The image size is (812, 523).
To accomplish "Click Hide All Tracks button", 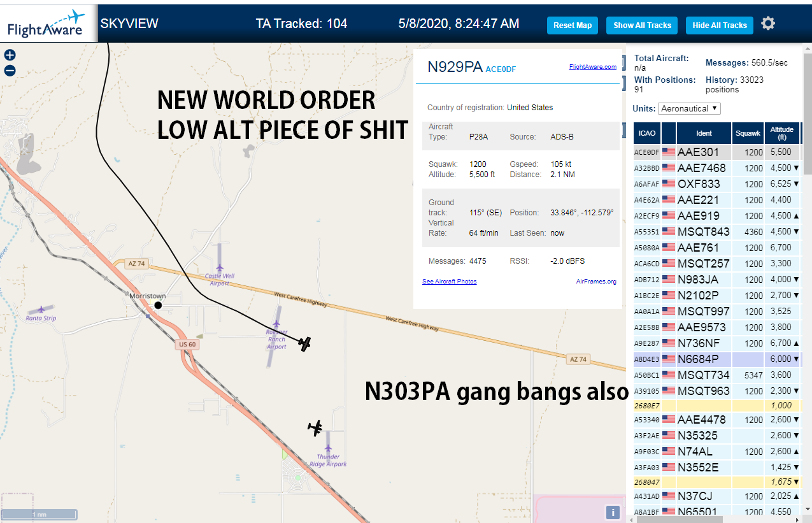I will pyautogui.click(x=720, y=25).
